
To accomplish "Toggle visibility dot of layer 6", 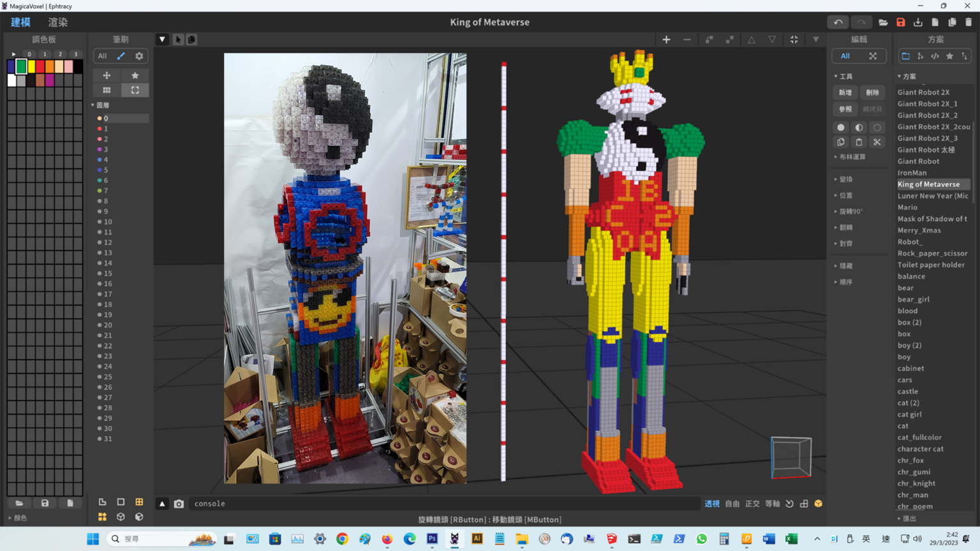I will point(100,180).
